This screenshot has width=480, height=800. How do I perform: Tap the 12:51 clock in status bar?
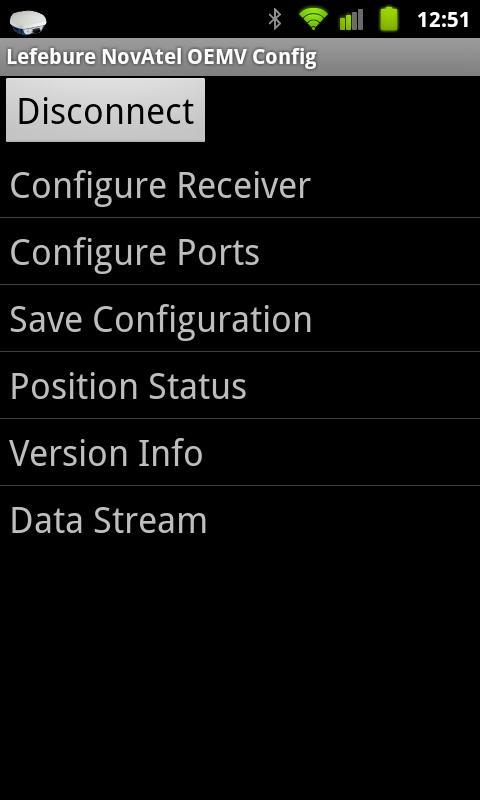[443, 20]
